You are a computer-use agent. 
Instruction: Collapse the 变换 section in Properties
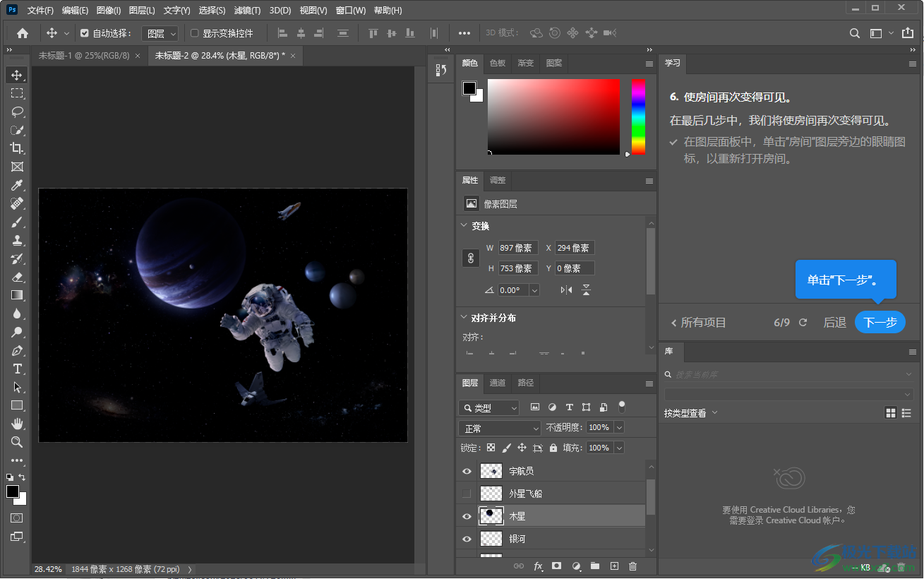pos(464,226)
